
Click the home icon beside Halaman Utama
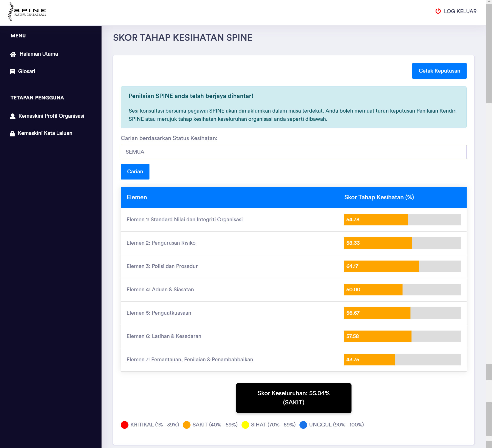tap(13, 54)
